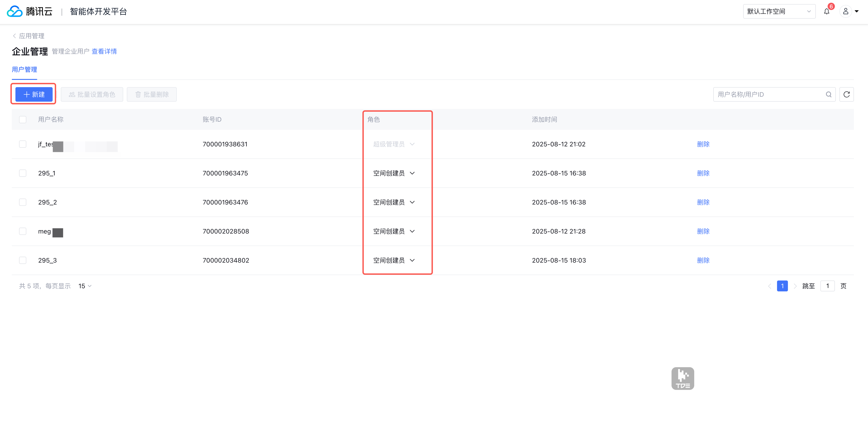Change the items per page dropdown
The height and width of the screenshot is (433, 868).
pos(85,286)
